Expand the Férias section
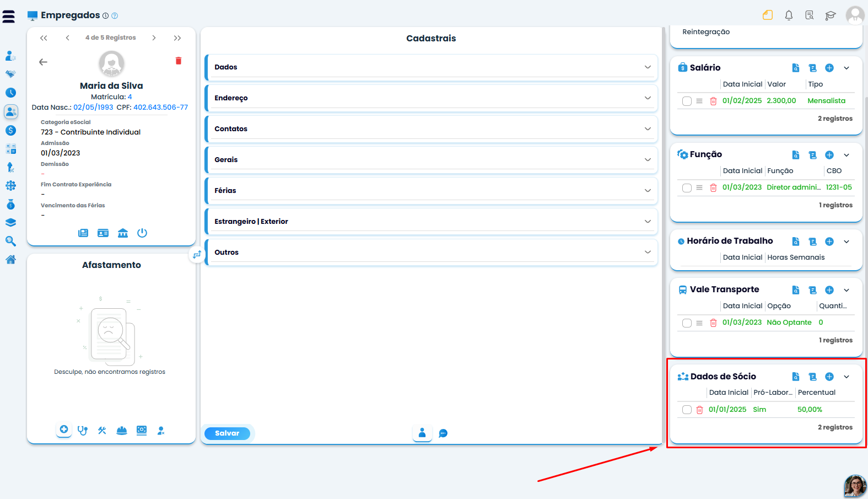Image resolution: width=868 pixels, height=499 pixels. (431, 191)
